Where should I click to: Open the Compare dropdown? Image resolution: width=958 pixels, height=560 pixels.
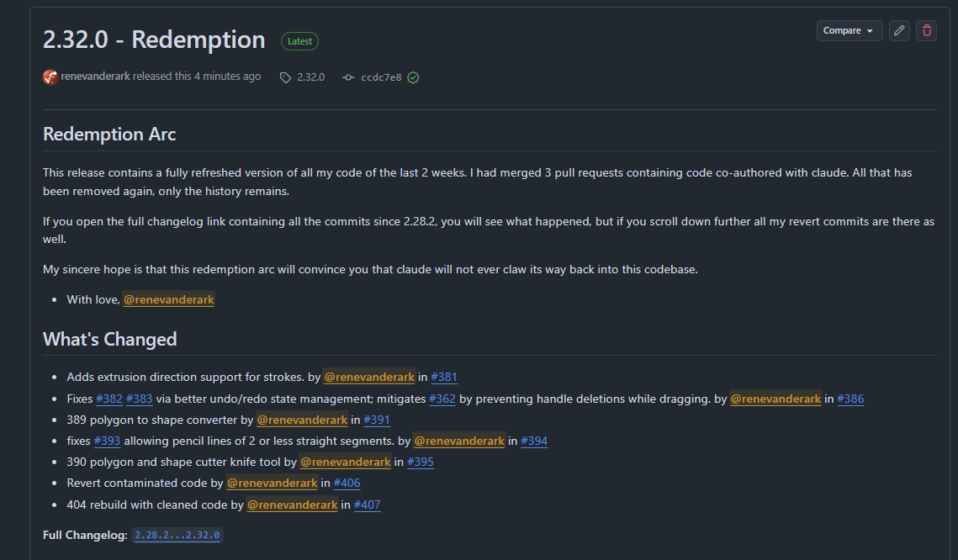coord(849,30)
